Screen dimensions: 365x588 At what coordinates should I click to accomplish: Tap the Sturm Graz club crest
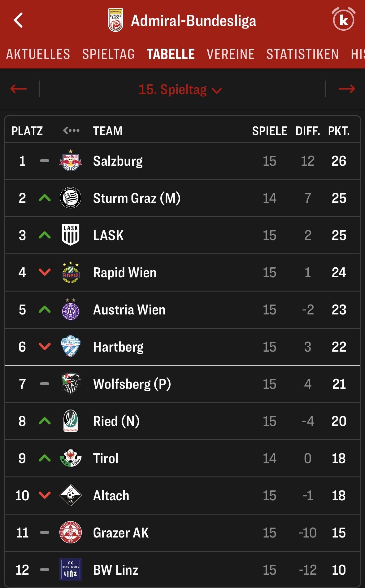[71, 198]
